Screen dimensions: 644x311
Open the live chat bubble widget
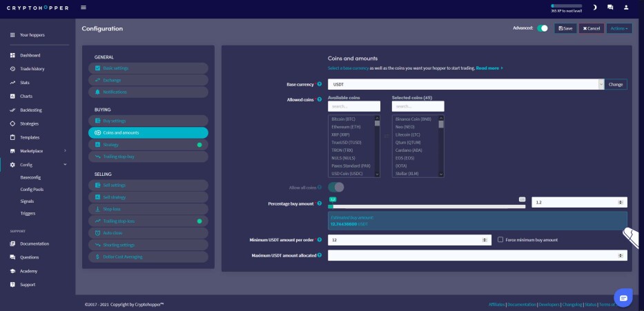(623, 297)
